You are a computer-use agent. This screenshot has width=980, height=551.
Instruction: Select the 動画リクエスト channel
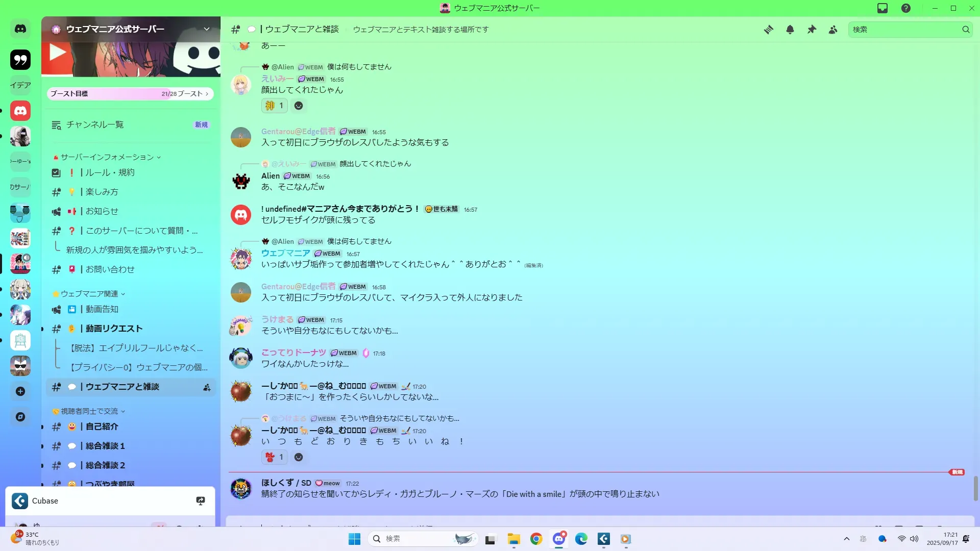pos(113,329)
